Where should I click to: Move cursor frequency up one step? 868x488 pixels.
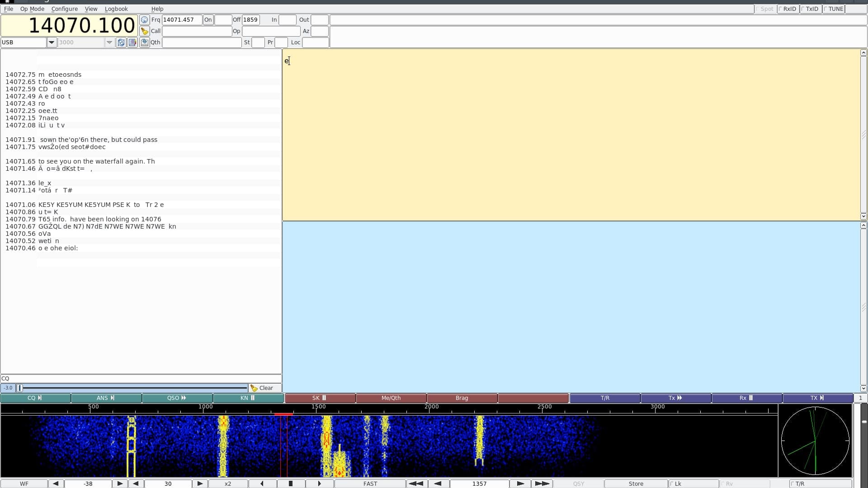[520, 483]
